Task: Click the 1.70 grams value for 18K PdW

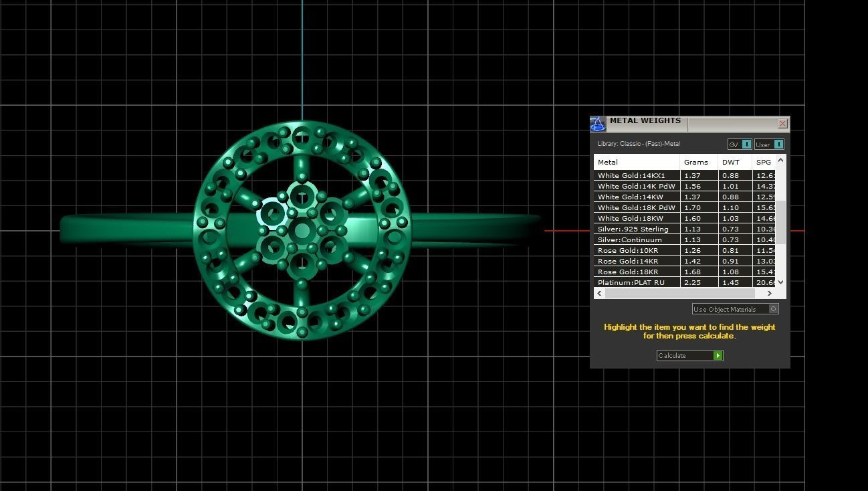Action: (692, 207)
